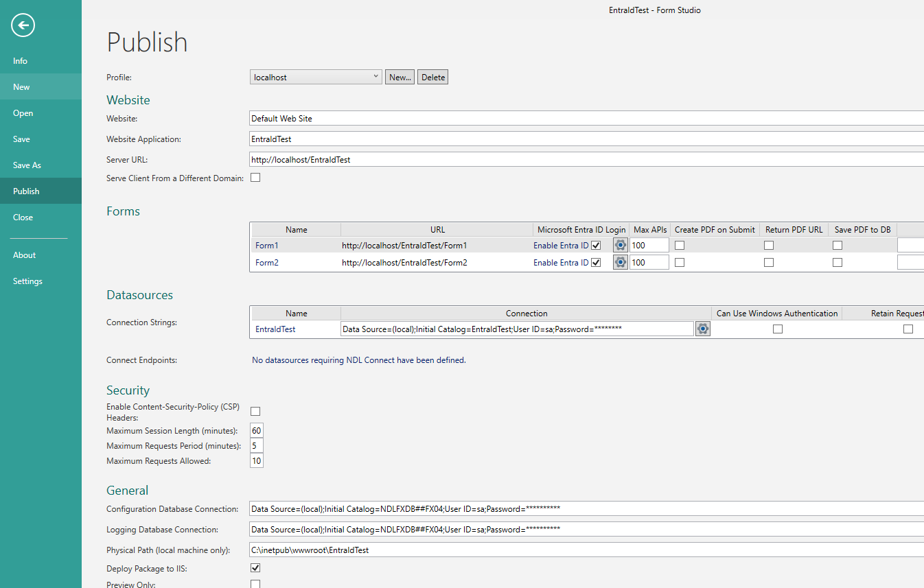Uncheck Deploy Package to IIS
924x588 pixels.
(x=255, y=567)
